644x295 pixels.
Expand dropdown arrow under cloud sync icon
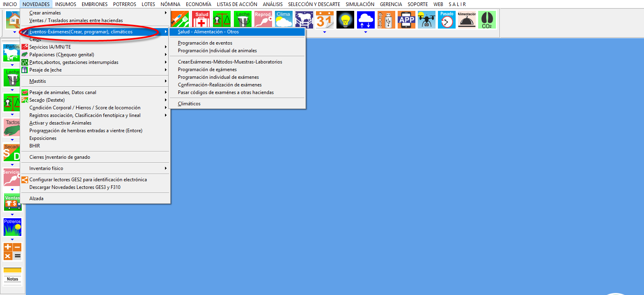click(x=365, y=32)
